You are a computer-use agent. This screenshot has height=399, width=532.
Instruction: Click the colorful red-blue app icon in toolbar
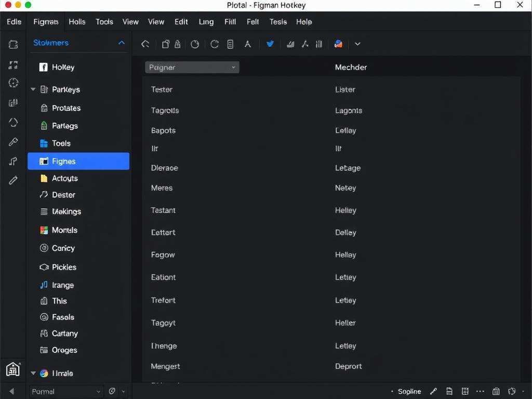coord(338,44)
